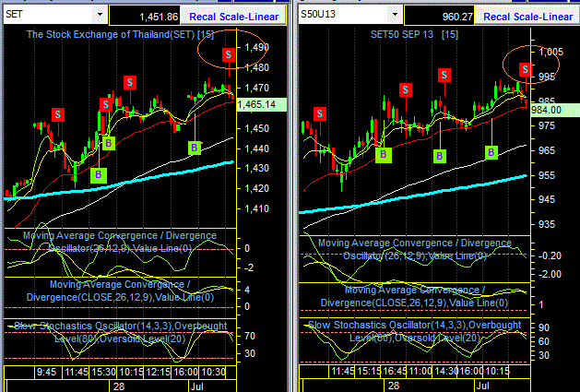Click the second S sell marker in S50U13 chart
Viewport: 580px width, 392px height.
coord(406,89)
